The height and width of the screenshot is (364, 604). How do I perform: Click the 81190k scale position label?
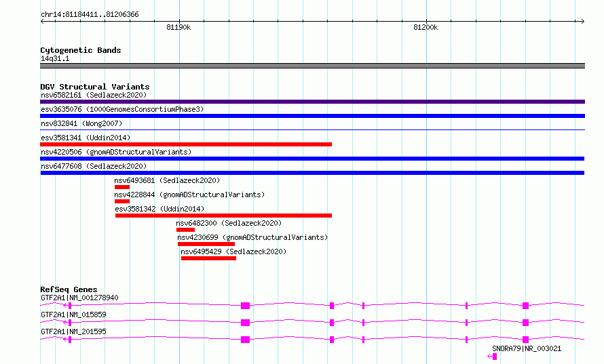point(178,27)
